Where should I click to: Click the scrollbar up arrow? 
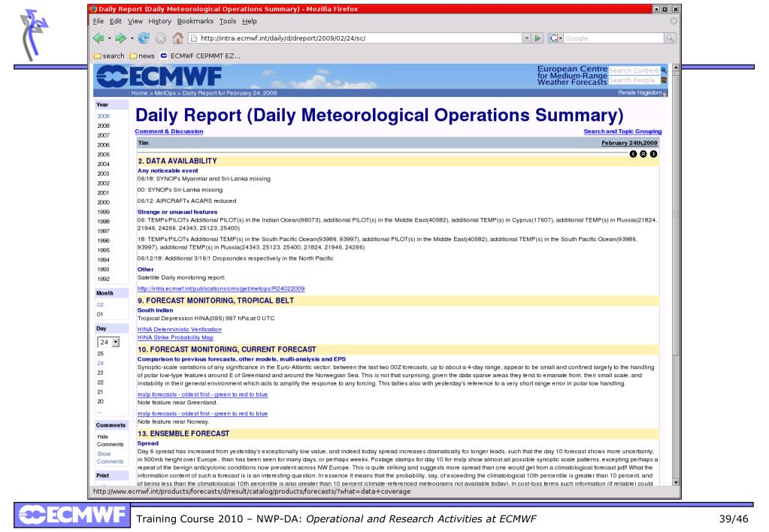(x=676, y=67)
